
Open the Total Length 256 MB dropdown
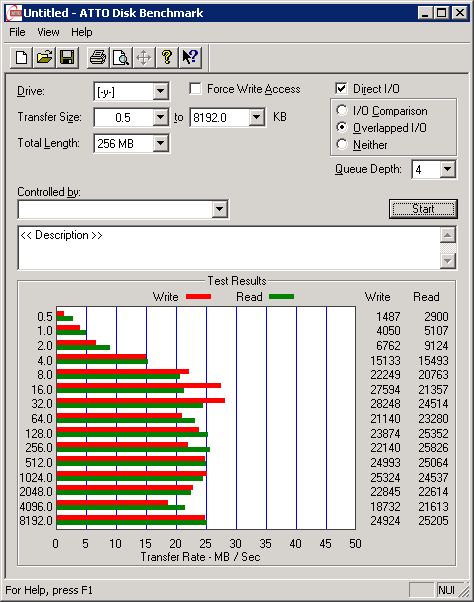pyautogui.click(x=160, y=144)
